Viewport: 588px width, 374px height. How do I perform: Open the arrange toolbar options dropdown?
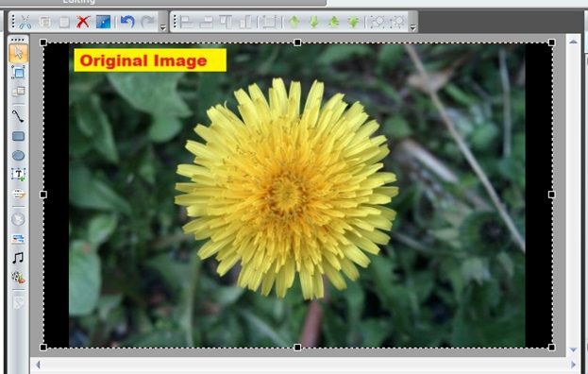[412, 27]
